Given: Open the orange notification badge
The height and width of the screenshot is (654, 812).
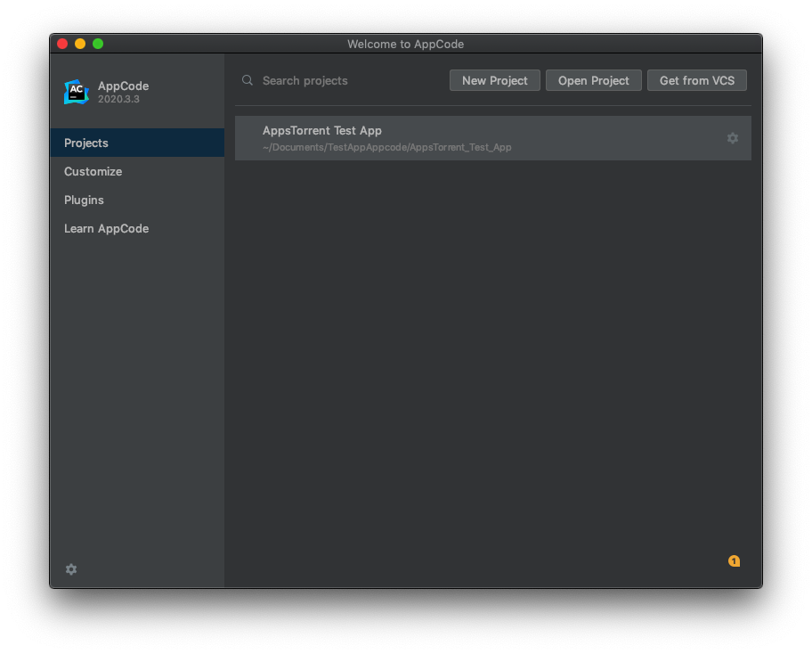Looking at the screenshot, I should (x=734, y=560).
